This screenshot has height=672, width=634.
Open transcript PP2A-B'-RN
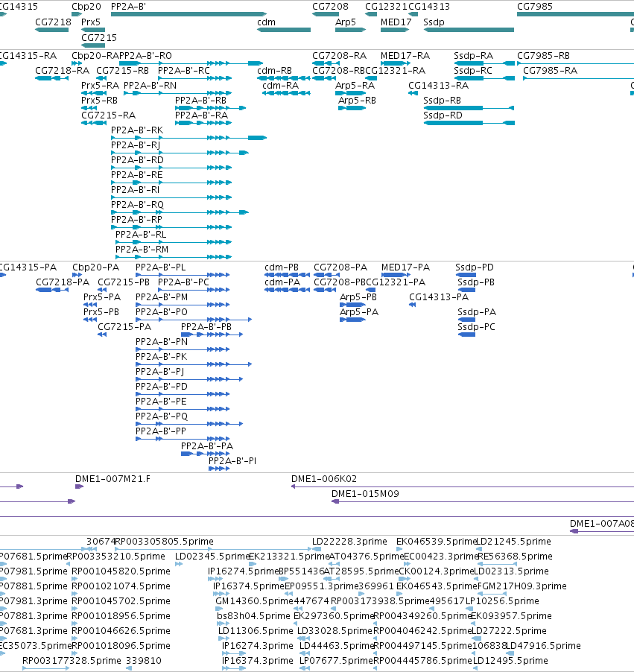pyautogui.click(x=150, y=85)
